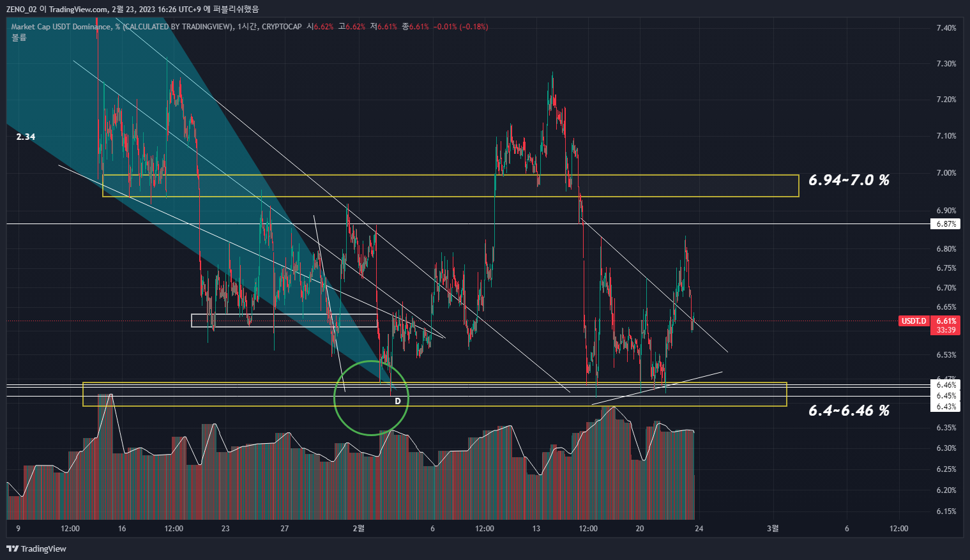
Task: Click the ZENO_02 publisher header text
Action: tap(21, 9)
